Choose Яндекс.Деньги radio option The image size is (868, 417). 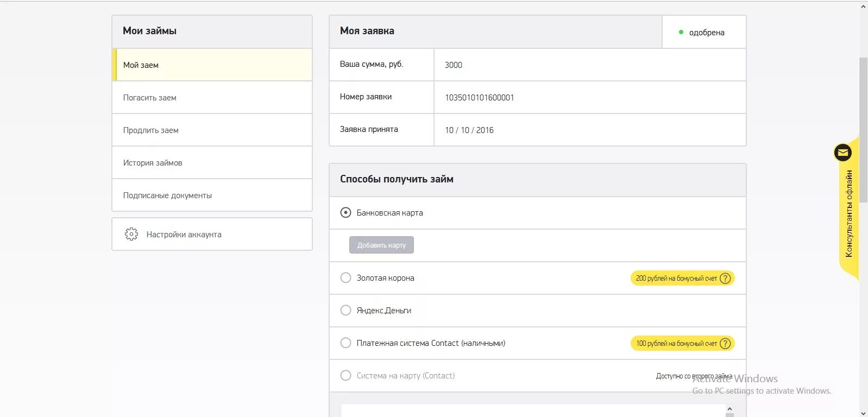pyautogui.click(x=345, y=310)
